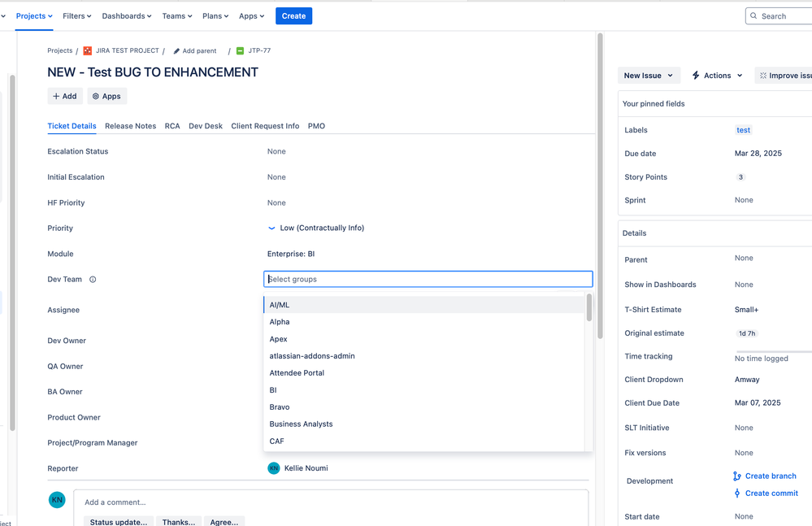
Task: Click the Select groups input field
Action: pos(428,279)
